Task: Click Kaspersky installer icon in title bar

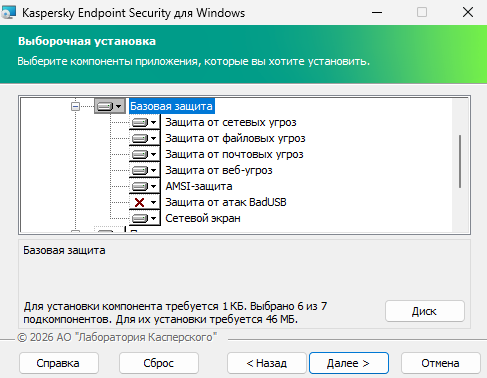Action: point(8,13)
